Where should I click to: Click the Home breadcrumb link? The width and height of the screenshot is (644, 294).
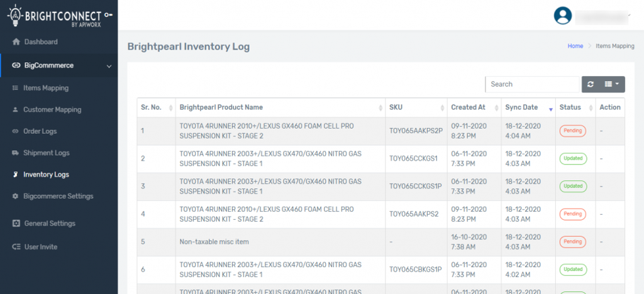click(x=575, y=46)
